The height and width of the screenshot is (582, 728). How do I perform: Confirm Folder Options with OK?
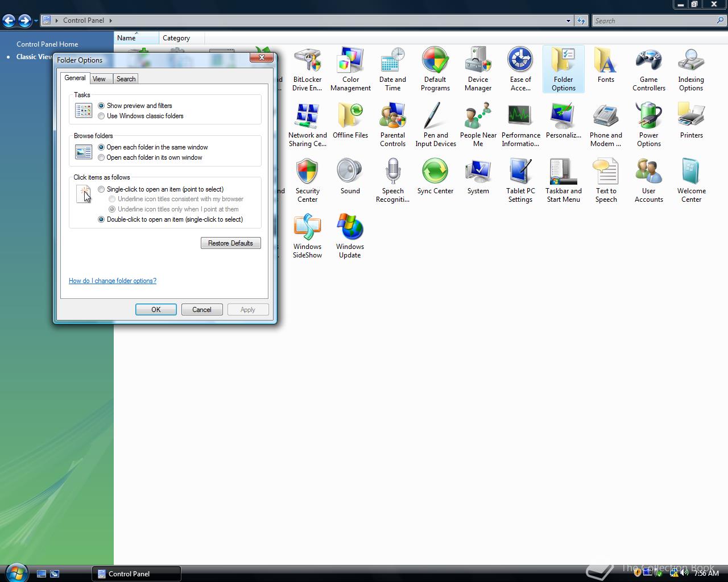(156, 310)
